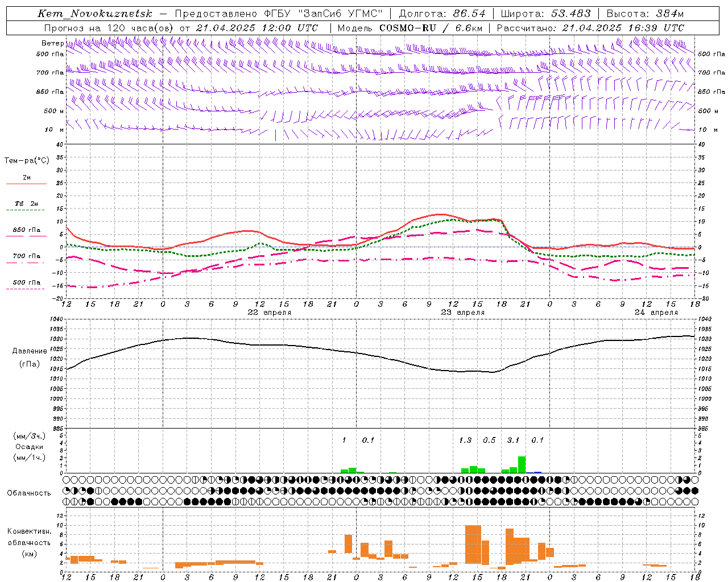Select the date label 24 апреля
Image resolution: width=728 pixels, height=582 pixels.
coord(656,313)
